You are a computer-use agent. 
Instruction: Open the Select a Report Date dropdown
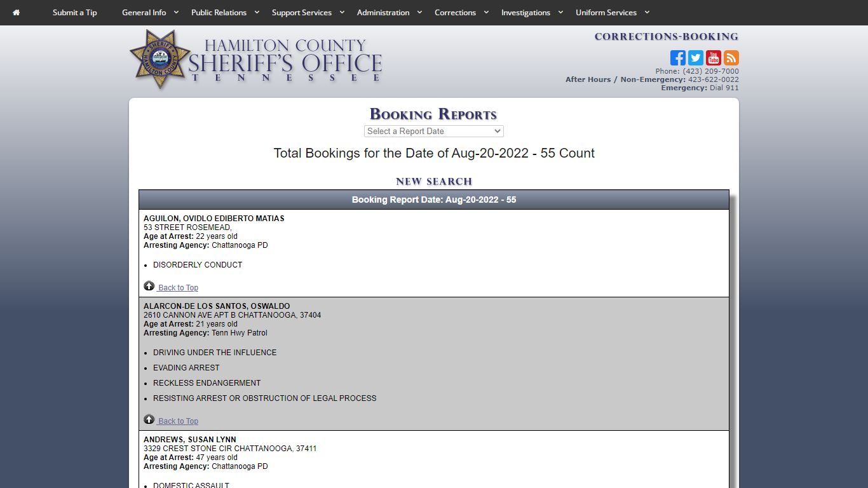point(434,131)
